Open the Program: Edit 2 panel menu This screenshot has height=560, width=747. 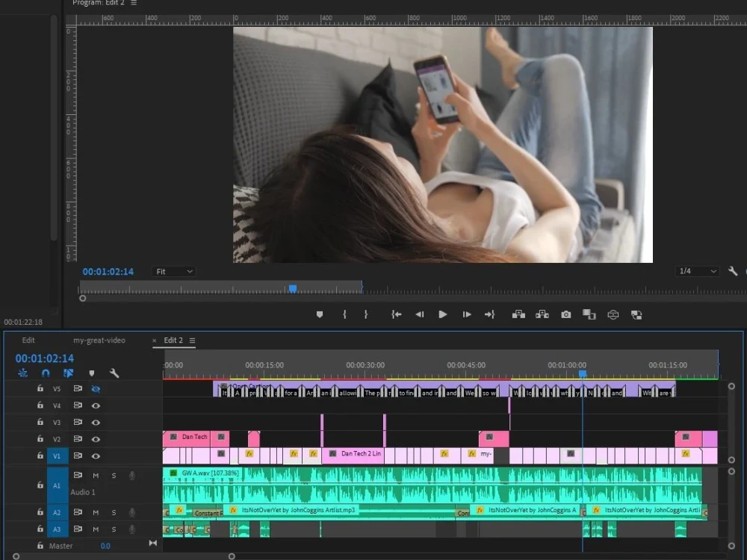[x=134, y=3]
